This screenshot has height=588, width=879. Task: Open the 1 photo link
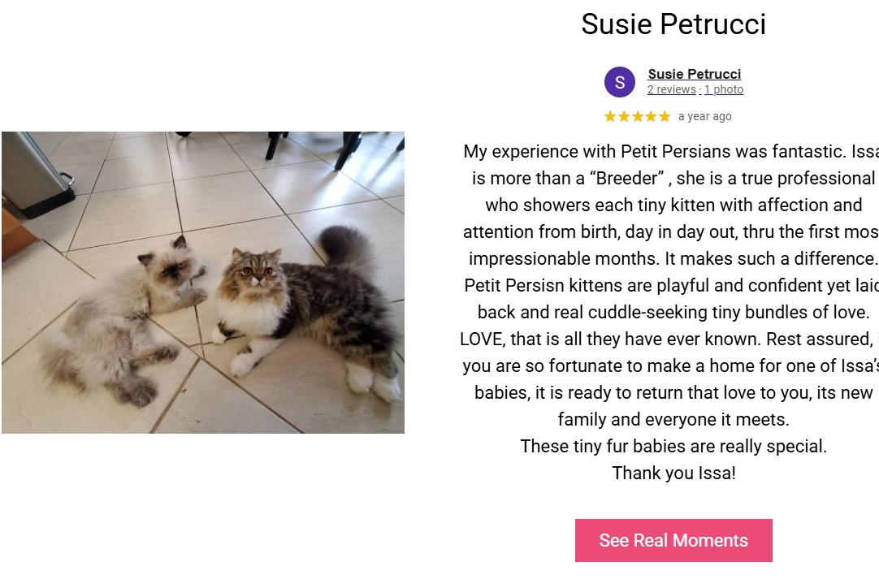(x=724, y=89)
